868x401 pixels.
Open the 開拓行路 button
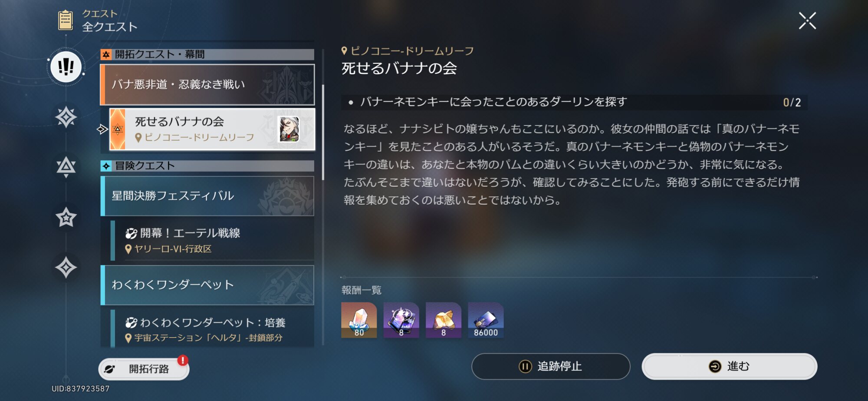144,369
